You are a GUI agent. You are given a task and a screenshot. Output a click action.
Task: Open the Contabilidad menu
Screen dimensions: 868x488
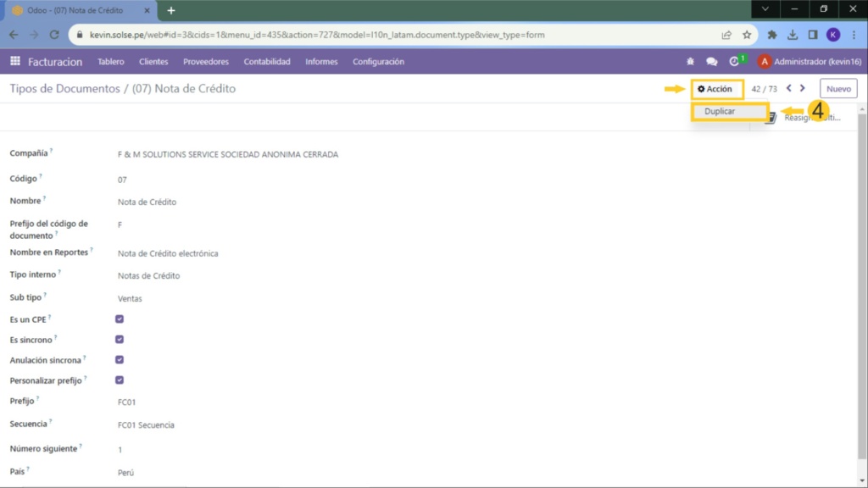pos(267,62)
